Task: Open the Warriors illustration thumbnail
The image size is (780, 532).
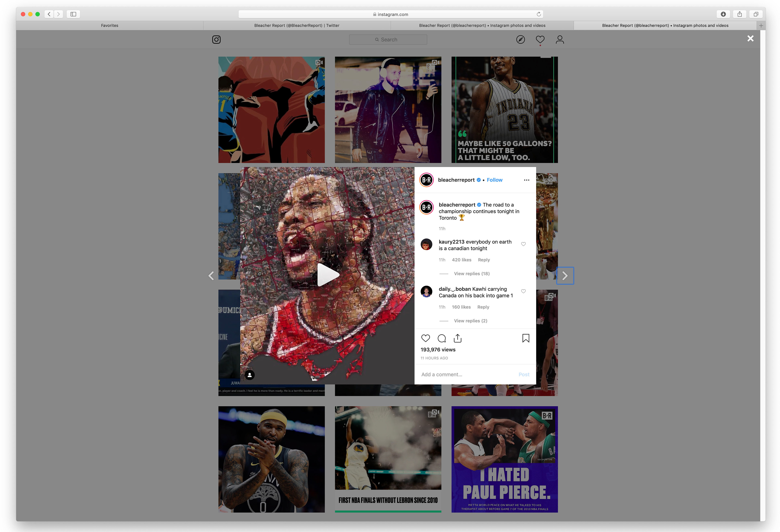Action: (272, 110)
